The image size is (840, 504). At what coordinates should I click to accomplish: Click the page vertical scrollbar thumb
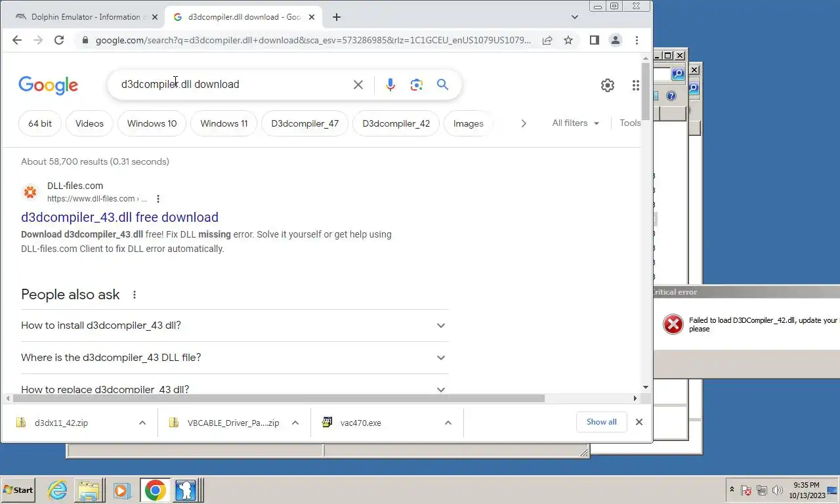pos(646,91)
